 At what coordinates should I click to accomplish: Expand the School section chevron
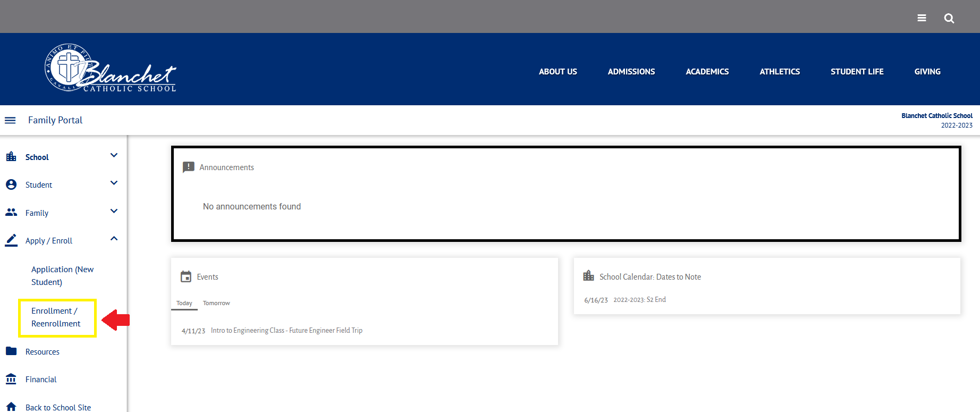click(114, 155)
